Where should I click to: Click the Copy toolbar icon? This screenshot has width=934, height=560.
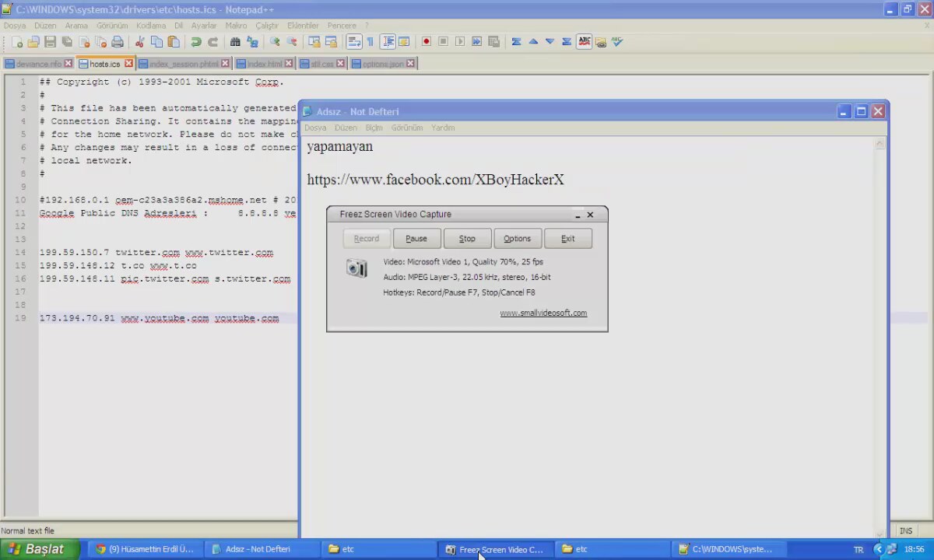pyautogui.click(x=157, y=42)
